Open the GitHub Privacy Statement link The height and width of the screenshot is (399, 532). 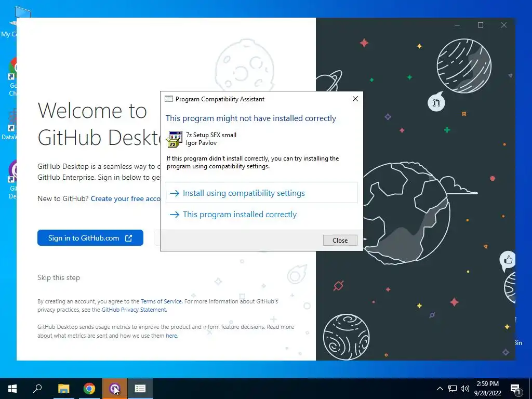[134, 310]
